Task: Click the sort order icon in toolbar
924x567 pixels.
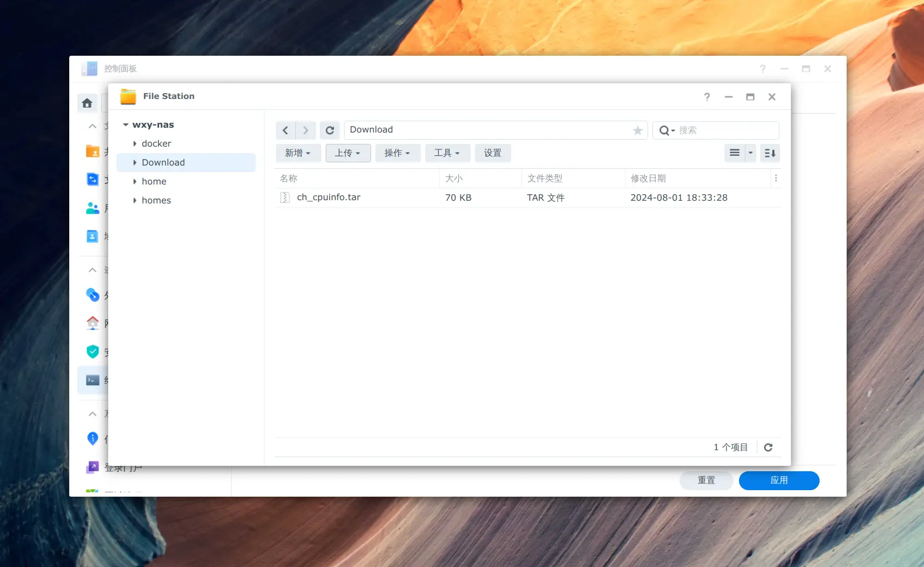Action: click(x=770, y=153)
